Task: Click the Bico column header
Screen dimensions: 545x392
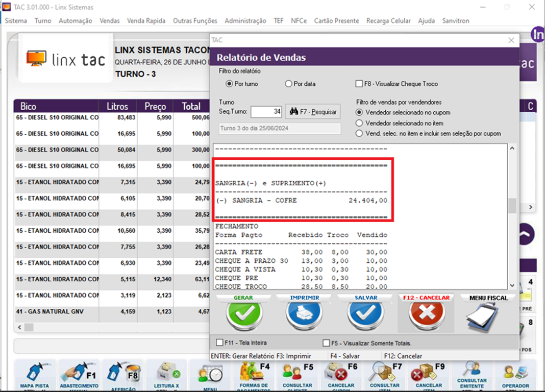Action: click(56, 106)
